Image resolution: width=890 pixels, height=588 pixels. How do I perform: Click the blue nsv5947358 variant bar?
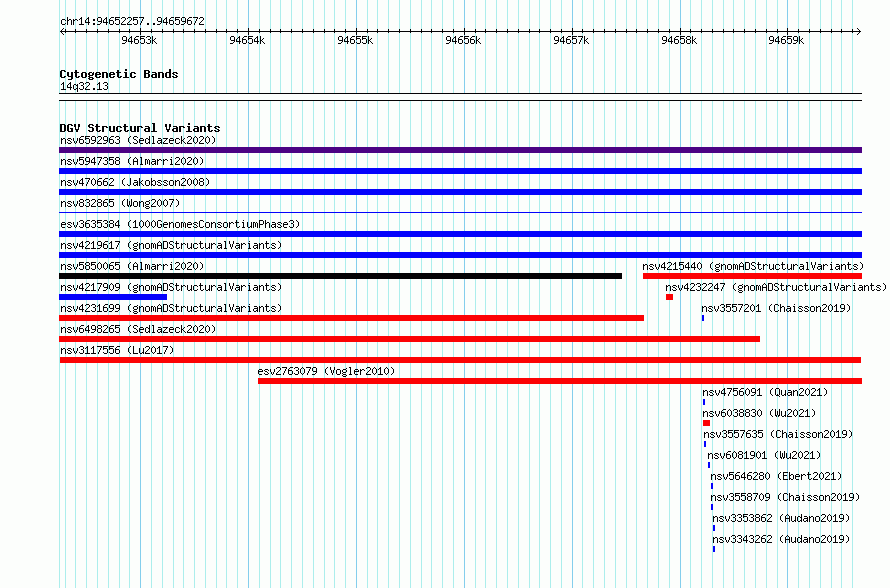tap(460, 171)
